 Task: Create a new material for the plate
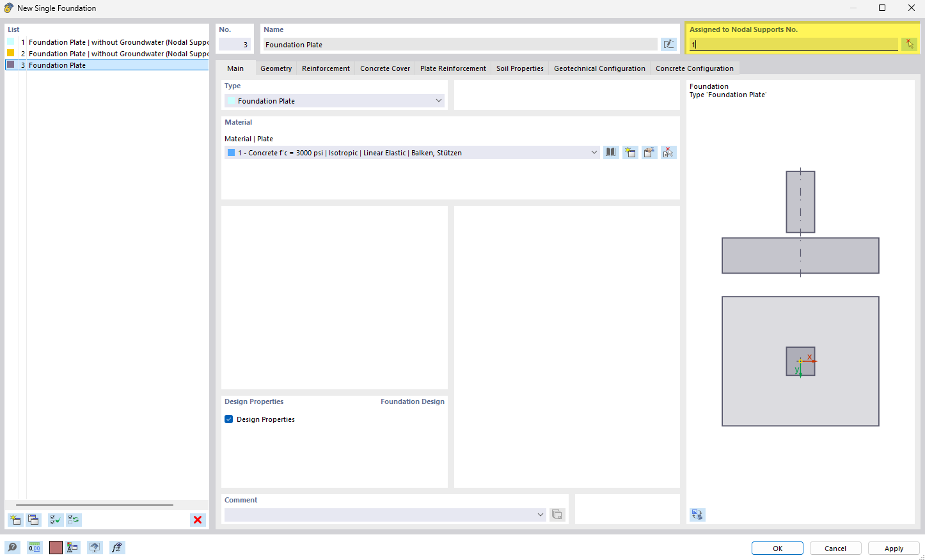pos(630,152)
